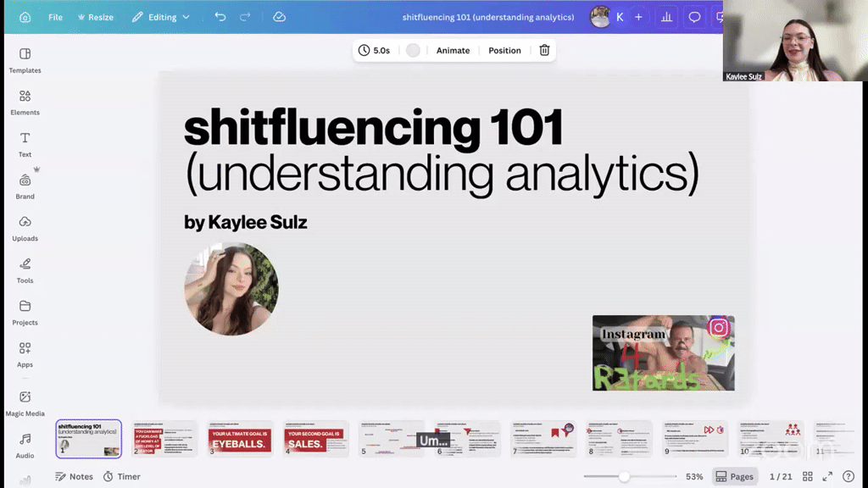Click the 1 / 21 page counter

pos(781,476)
